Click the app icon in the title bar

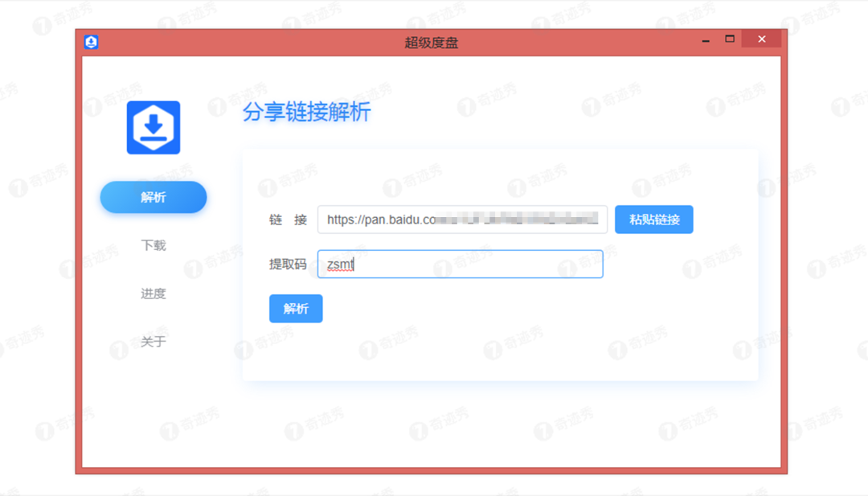91,42
